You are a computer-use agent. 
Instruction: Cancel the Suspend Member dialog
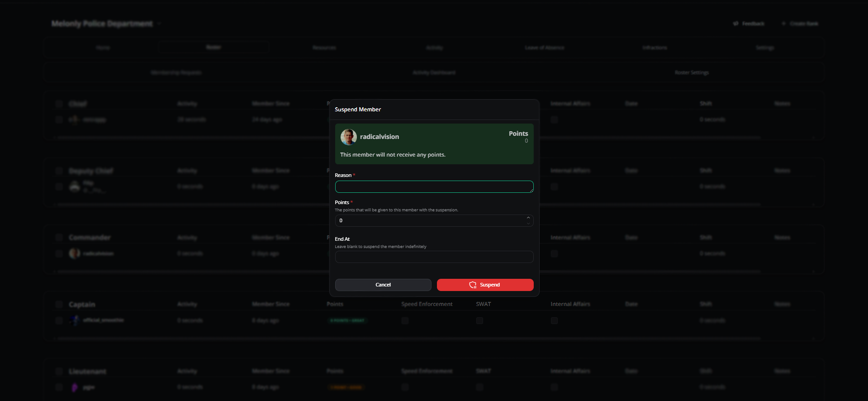pyautogui.click(x=383, y=285)
